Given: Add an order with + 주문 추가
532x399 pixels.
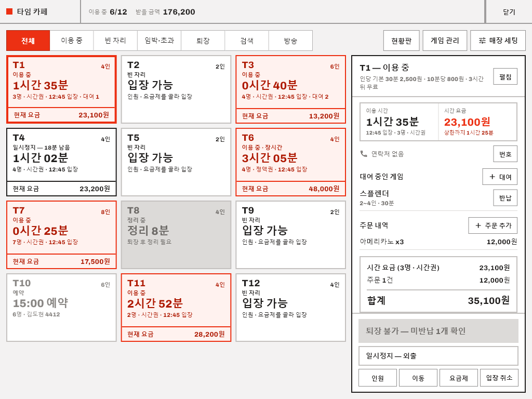Looking at the screenshot, I should tap(493, 225).
